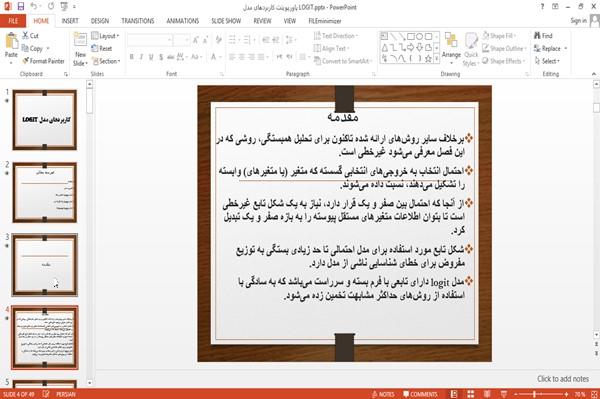Start Slide Show from status bar
Screen dimensions: 600x399
(504, 394)
